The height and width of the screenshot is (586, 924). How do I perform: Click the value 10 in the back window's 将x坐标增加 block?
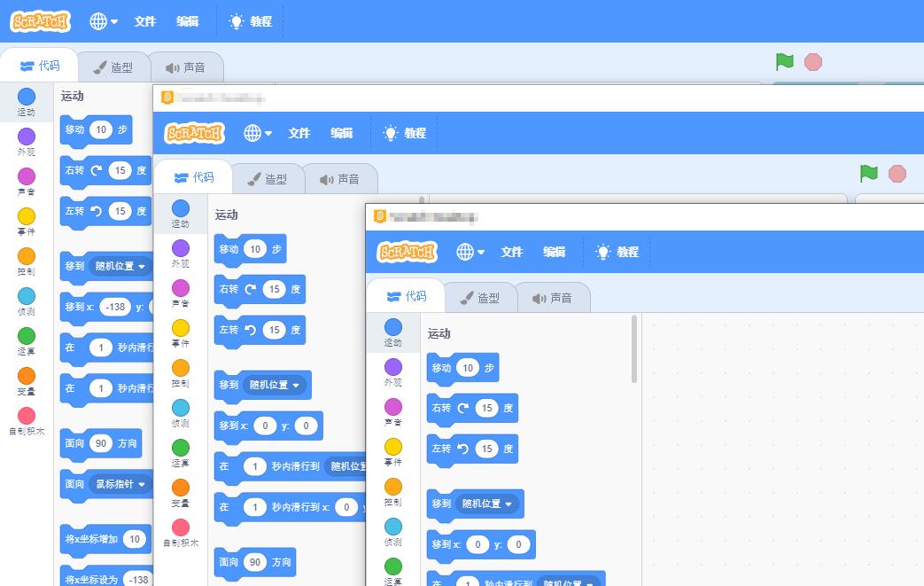(135, 539)
